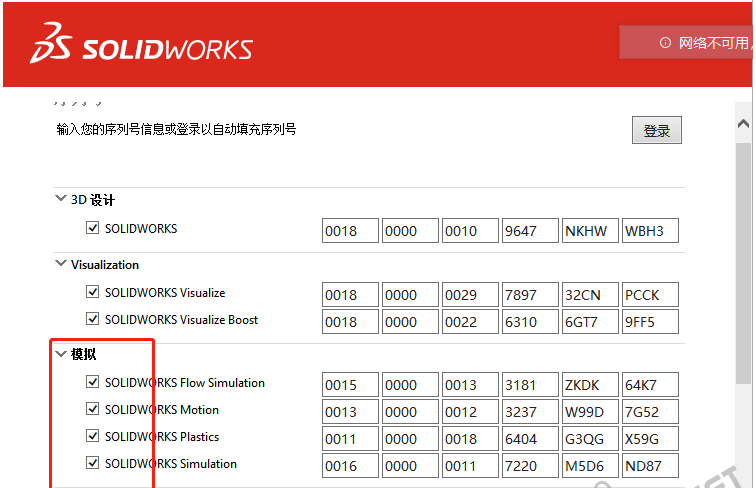Screen dimensions: 756x488
Task: Click the SOLIDWORKS serial field 0010
Action: (470, 230)
